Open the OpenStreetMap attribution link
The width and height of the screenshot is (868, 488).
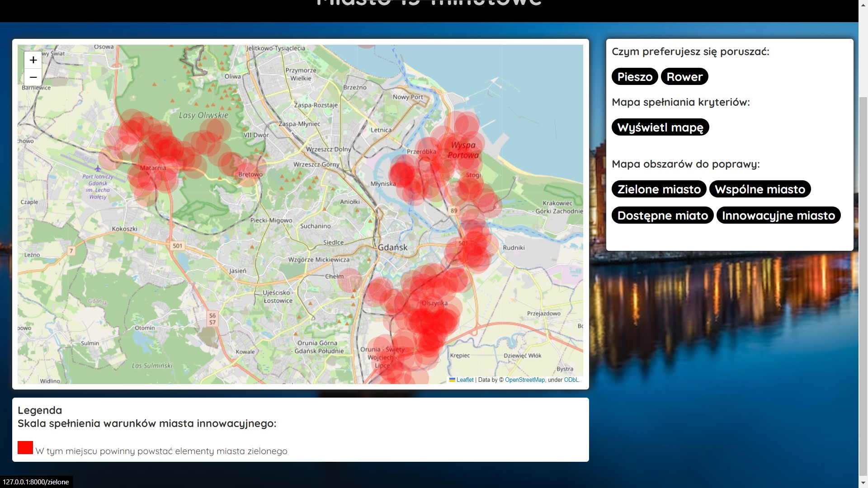pyautogui.click(x=524, y=380)
